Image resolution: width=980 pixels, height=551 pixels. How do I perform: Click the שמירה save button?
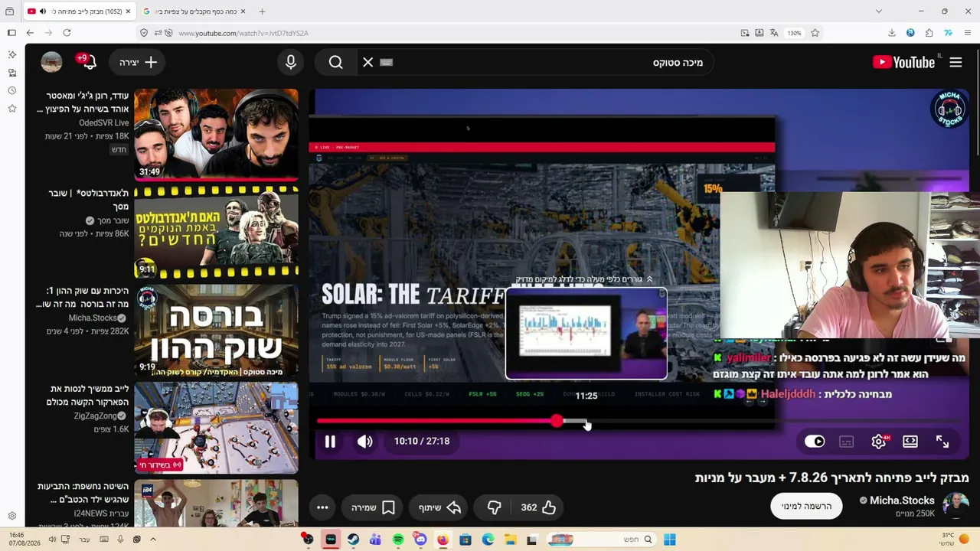pyautogui.click(x=373, y=507)
